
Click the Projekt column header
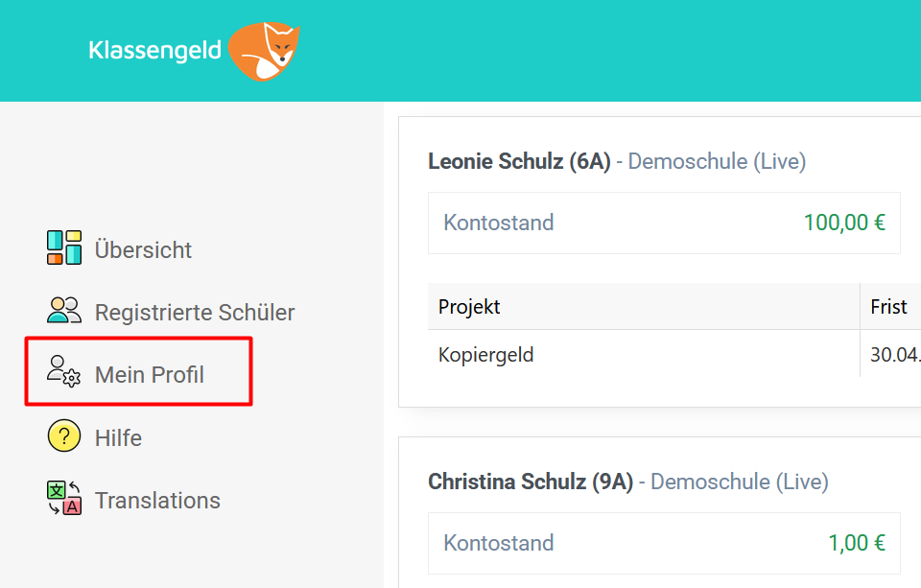click(469, 307)
